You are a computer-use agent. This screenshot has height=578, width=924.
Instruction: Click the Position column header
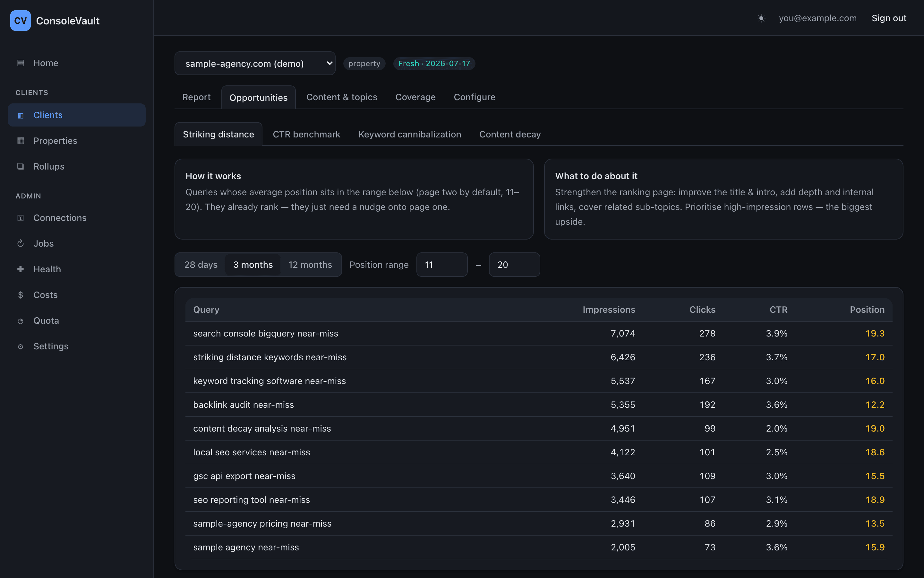pos(867,310)
